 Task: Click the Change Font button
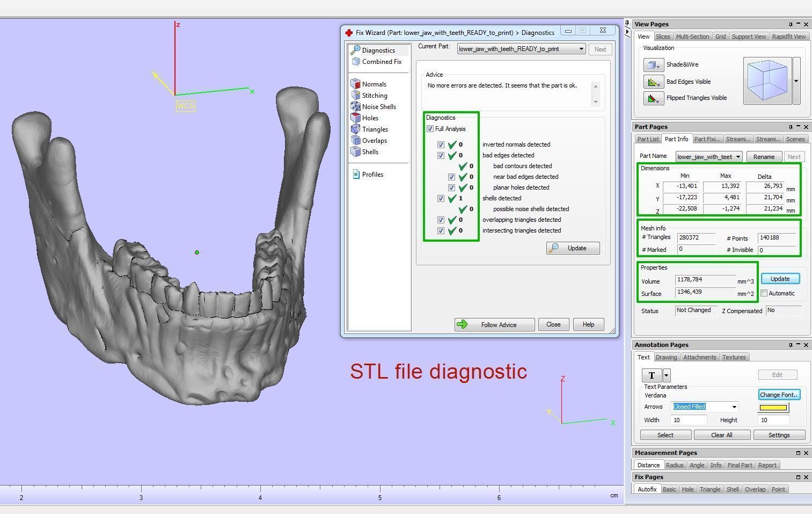779,395
